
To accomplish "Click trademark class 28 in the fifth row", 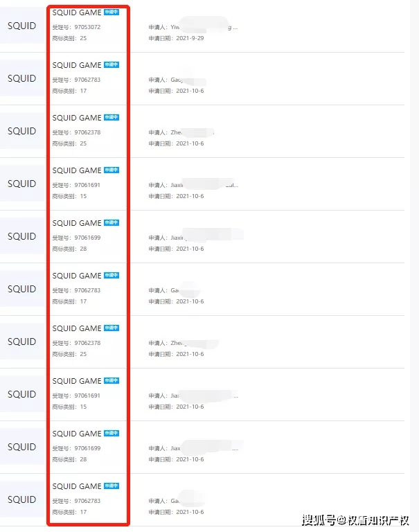I will point(83,249).
